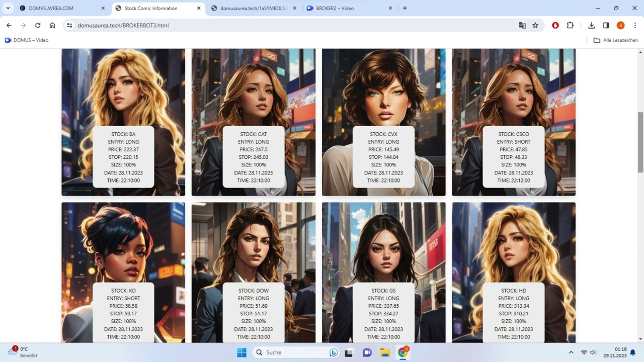Open a new browser tab
644x362 pixels.
coord(405,8)
